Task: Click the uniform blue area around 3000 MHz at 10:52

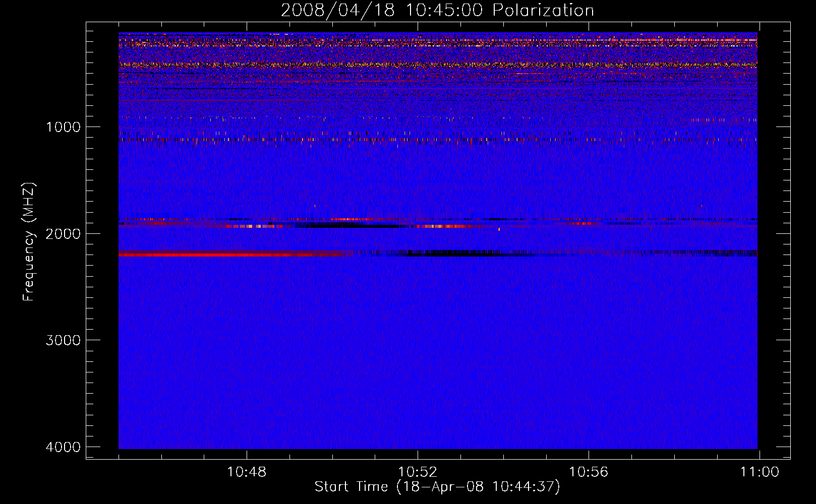Action: pyautogui.click(x=418, y=340)
